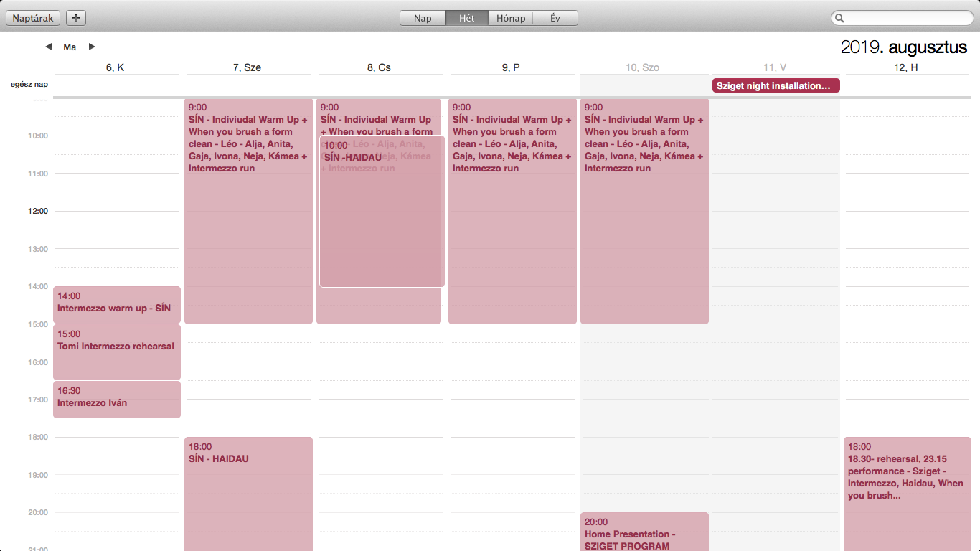
Task: Go to next week with right arrow
Action: 92,47
